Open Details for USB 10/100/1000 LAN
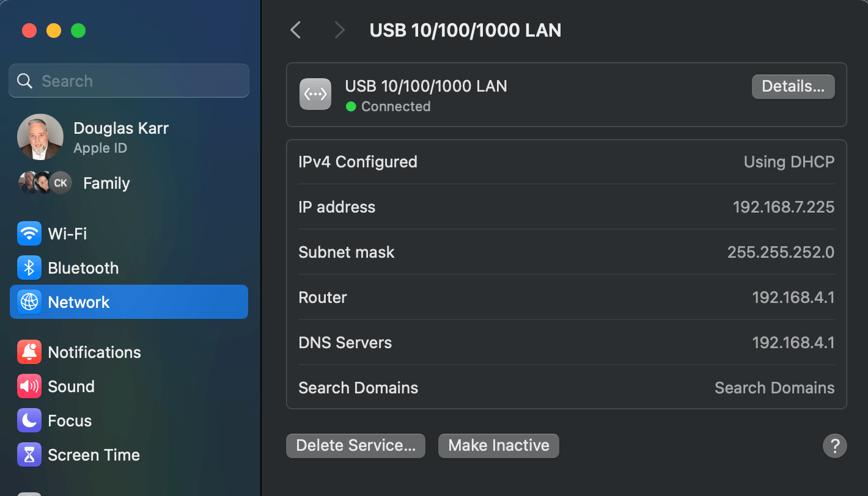The height and width of the screenshot is (496, 868). point(793,86)
